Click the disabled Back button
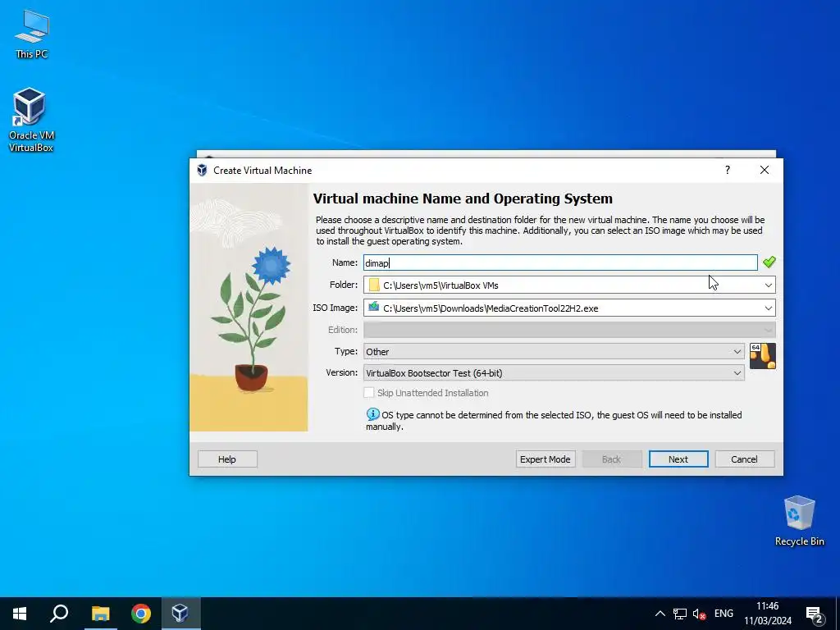Image resolution: width=840 pixels, height=630 pixels. pyautogui.click(x=612, y=459)
